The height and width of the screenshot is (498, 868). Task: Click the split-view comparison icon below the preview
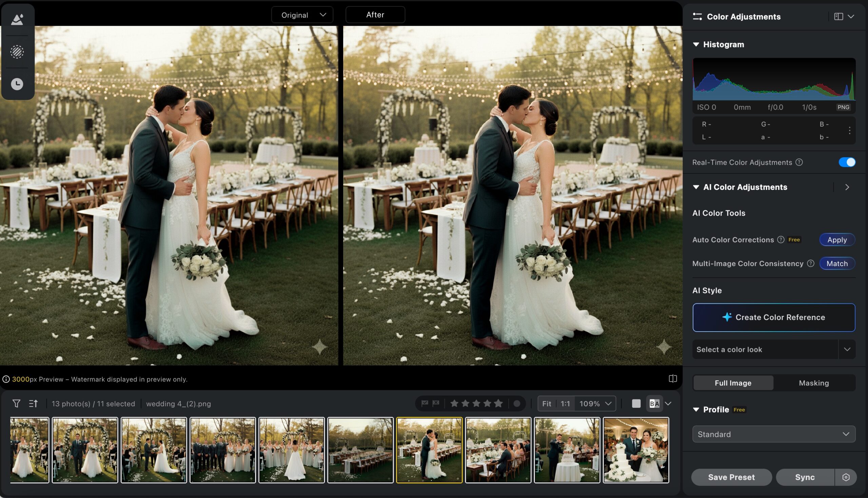(x=672, y=378)
